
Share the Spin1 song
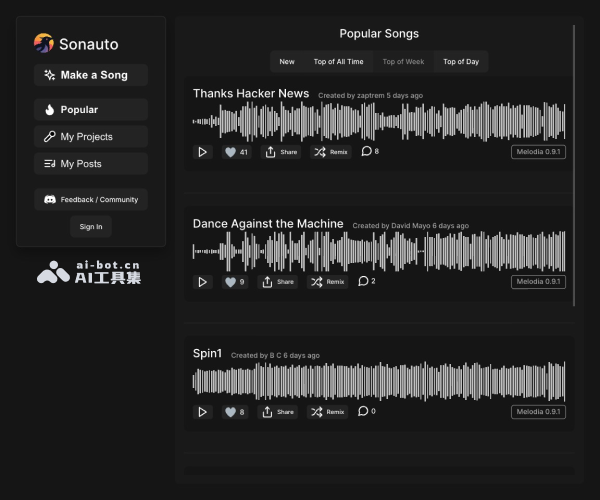(x=280, y=412)
